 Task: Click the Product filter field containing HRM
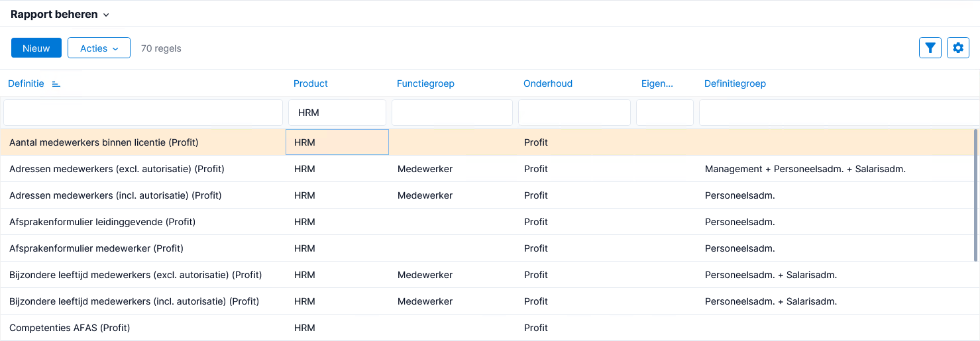point(337,113)
